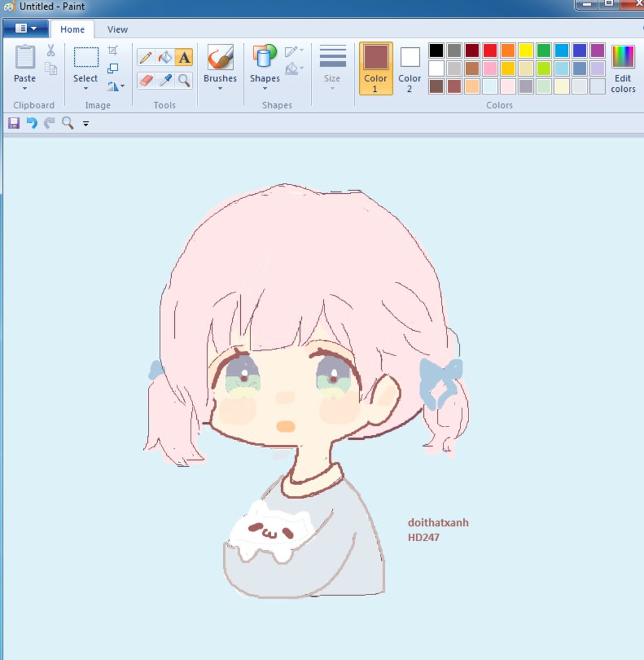This screenshot has height=660, width=644.
Task: Select the Eraser tool
Action: (146, 80)
